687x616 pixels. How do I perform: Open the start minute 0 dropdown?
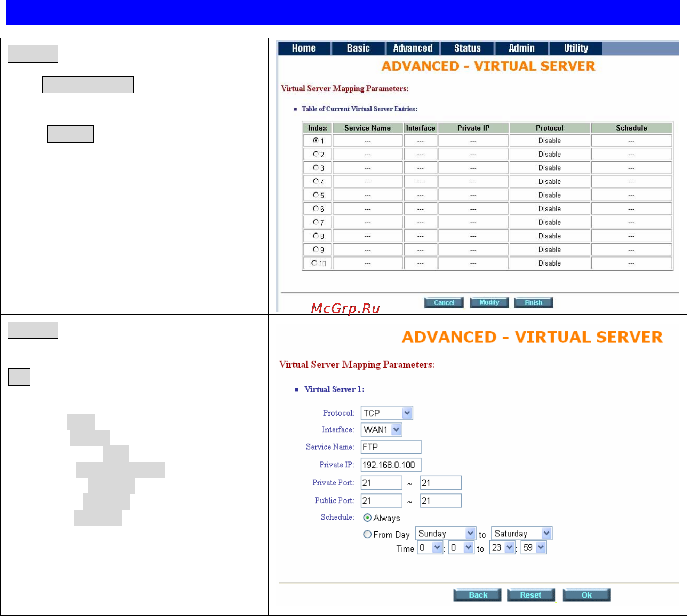461,547
